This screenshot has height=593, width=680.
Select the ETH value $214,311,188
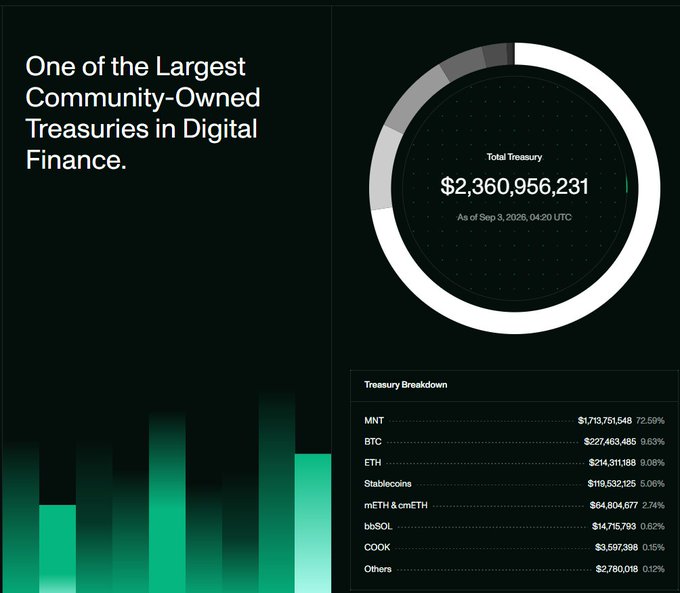[x=612, y=462]
